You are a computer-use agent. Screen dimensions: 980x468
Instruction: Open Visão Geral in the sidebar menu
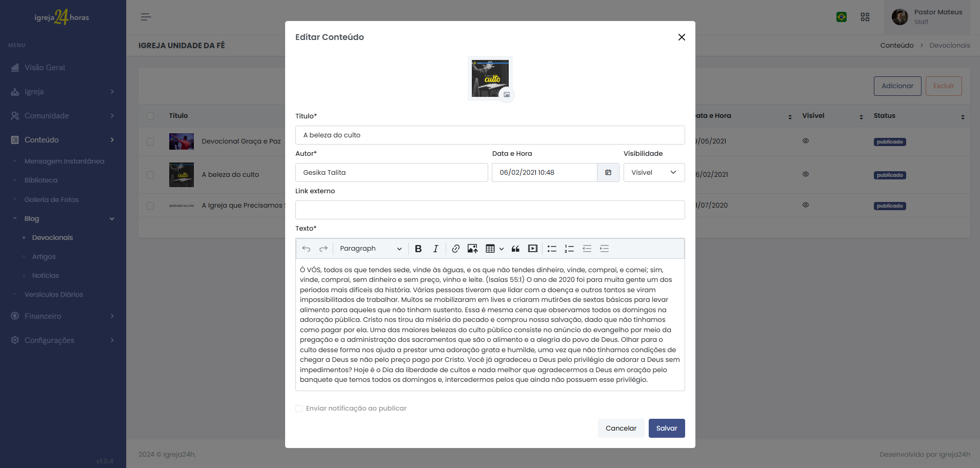45,68
